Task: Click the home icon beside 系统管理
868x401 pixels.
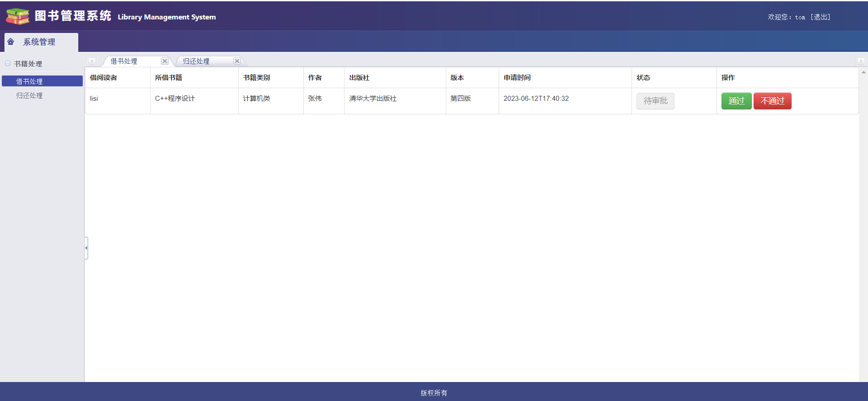Action: point(11,42)
